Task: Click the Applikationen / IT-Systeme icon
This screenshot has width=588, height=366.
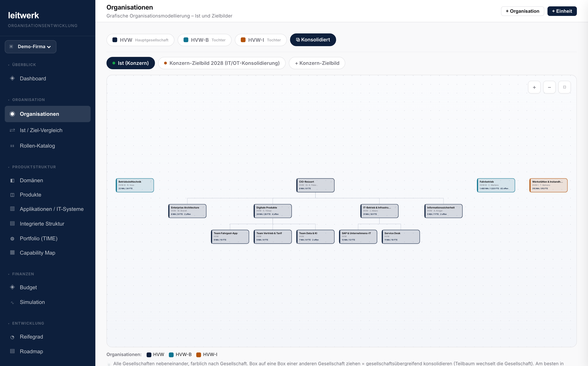Action: click(12, 209)
